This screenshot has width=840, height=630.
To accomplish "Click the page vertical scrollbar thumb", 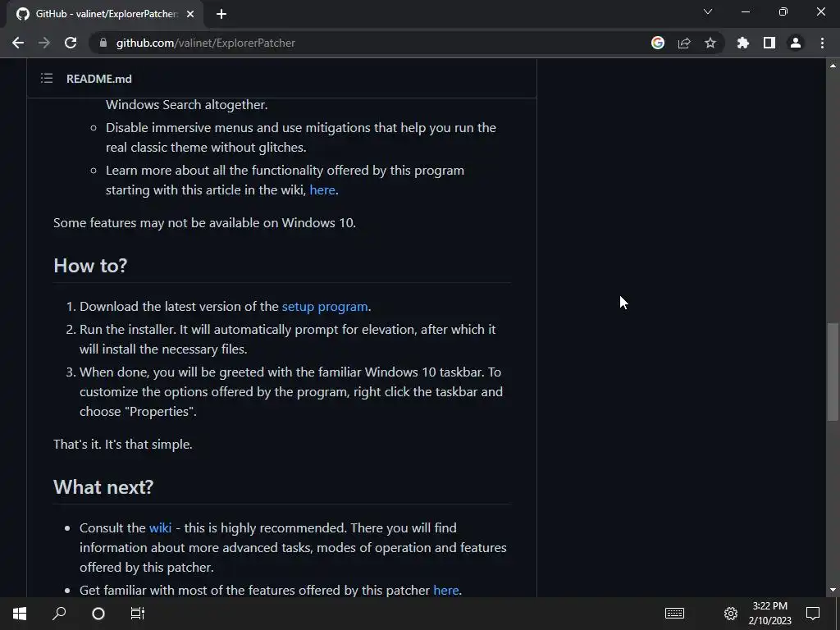I will (x=833, y=372).
